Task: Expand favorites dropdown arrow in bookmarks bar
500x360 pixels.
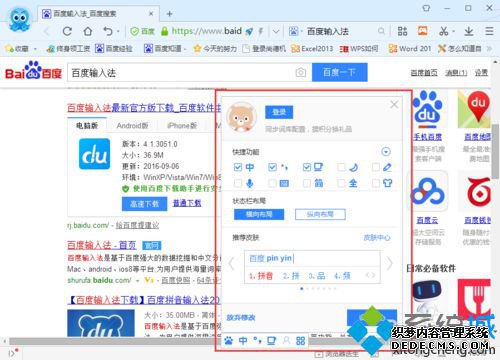Action: 35,49
